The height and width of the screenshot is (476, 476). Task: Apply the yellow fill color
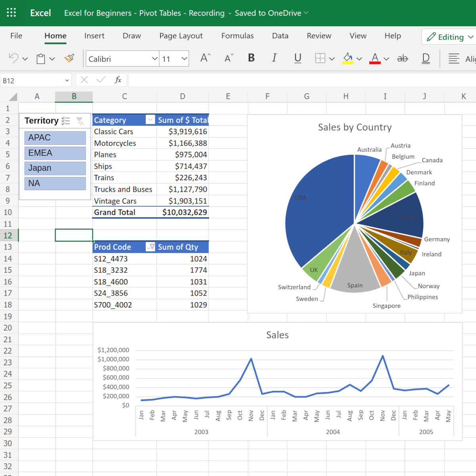(x=348, y=58)
